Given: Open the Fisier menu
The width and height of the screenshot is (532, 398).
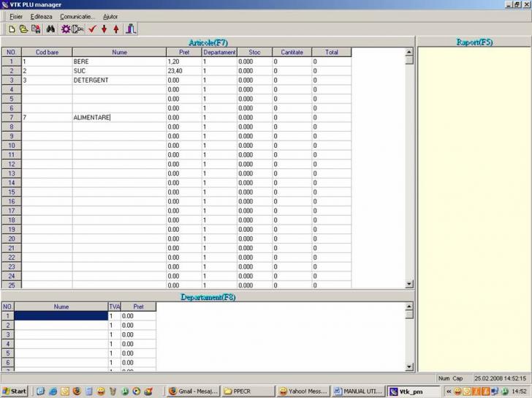Looking at the screenshot, I should (x=16, y=16).
